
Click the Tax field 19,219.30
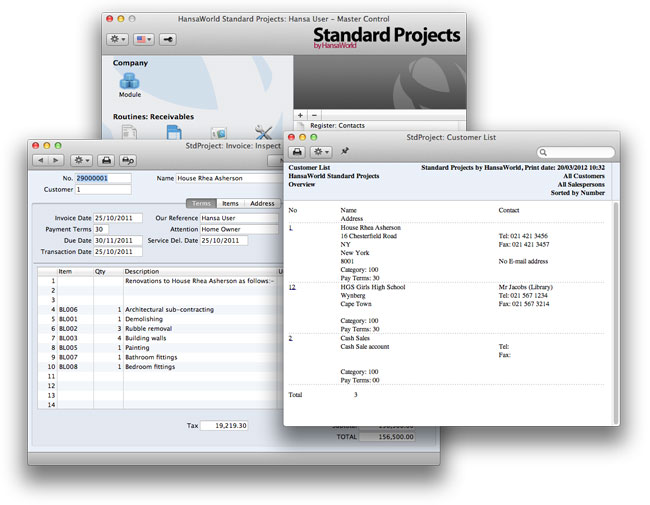224,425
